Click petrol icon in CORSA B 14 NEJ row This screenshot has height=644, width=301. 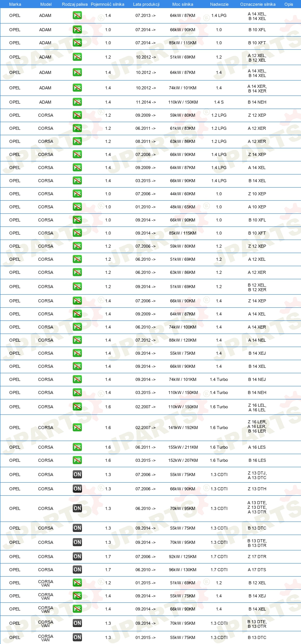(77, 379)
